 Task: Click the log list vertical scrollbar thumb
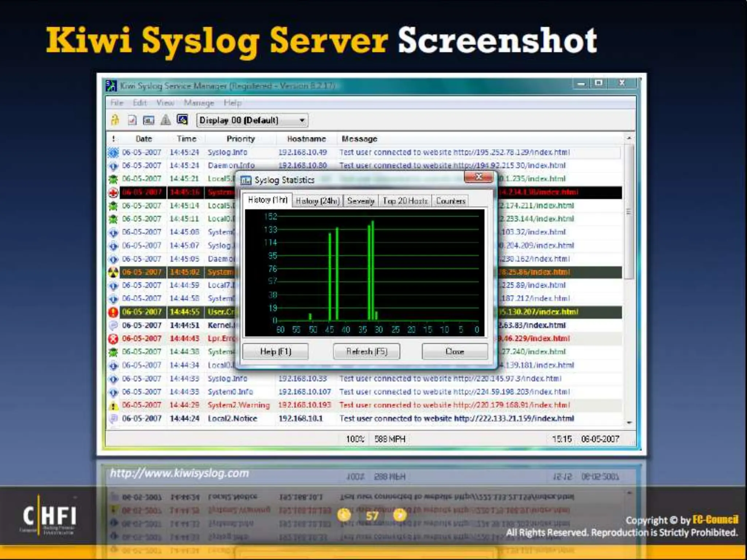point(628,212)
